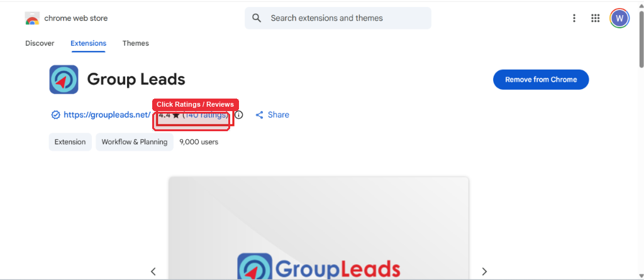This screenshot has width=644, height=280.
Task: Open the Google apps grid
Action: 595,18
